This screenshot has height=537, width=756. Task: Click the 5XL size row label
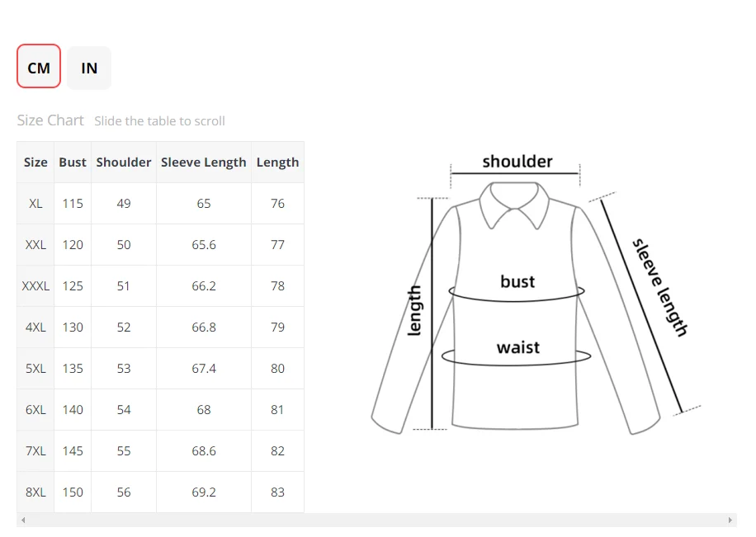(x=35, y=369)
